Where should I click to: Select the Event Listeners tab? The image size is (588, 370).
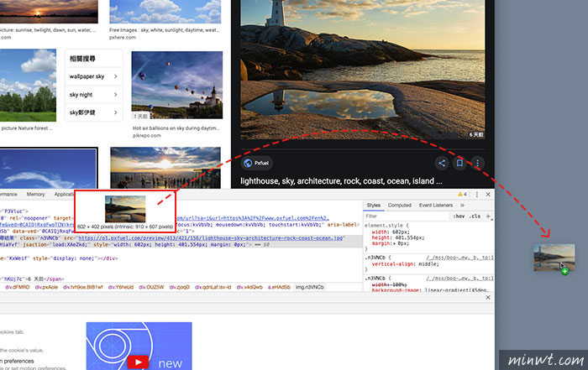(436, 206)
